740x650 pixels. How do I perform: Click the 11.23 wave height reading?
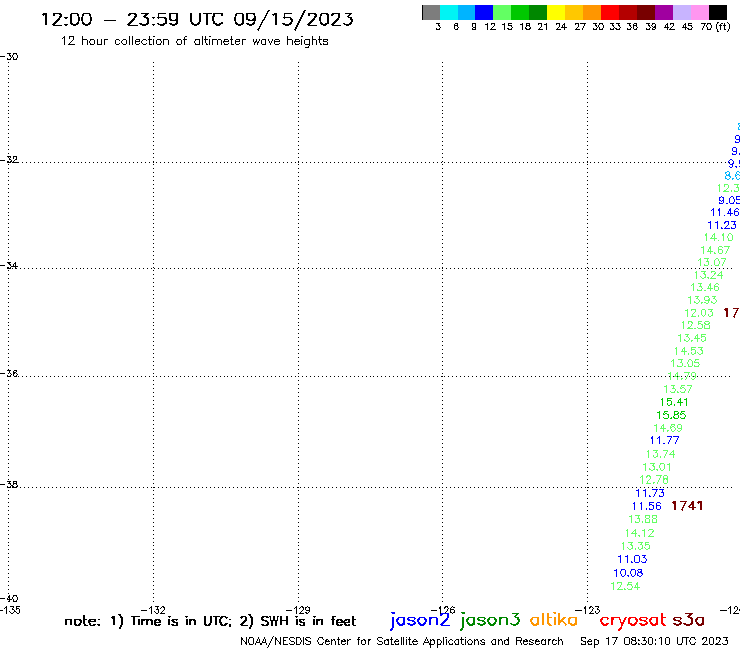(x=722, y=225)
